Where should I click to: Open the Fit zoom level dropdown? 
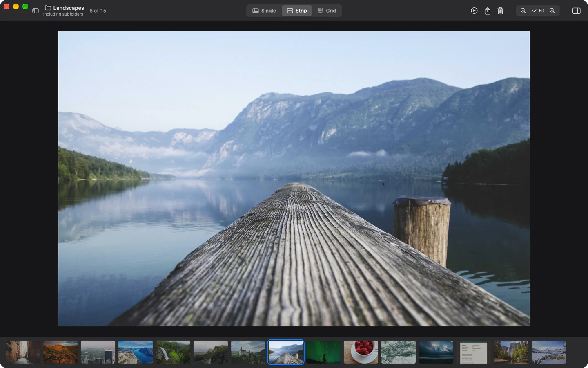[x=538, y=11]
